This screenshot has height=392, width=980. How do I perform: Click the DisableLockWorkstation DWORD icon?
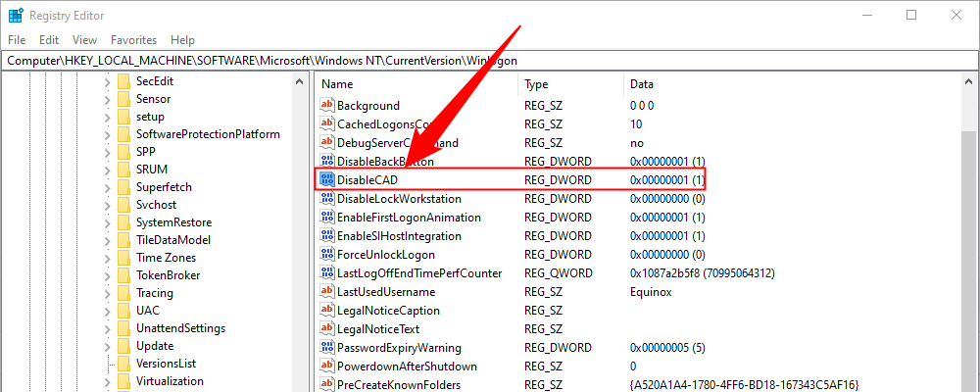[327, 199]
